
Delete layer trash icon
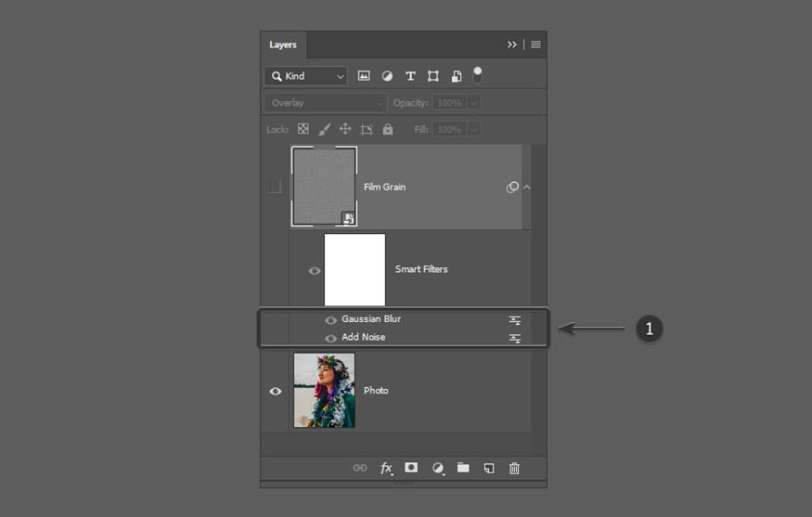[514, 469]
